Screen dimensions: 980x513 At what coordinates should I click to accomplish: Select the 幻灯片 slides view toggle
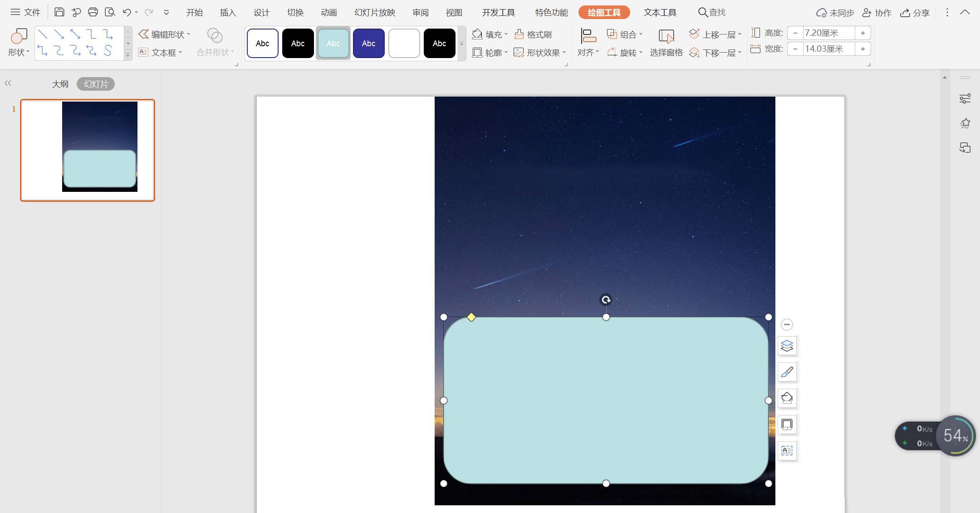click(x=96, y=84)
